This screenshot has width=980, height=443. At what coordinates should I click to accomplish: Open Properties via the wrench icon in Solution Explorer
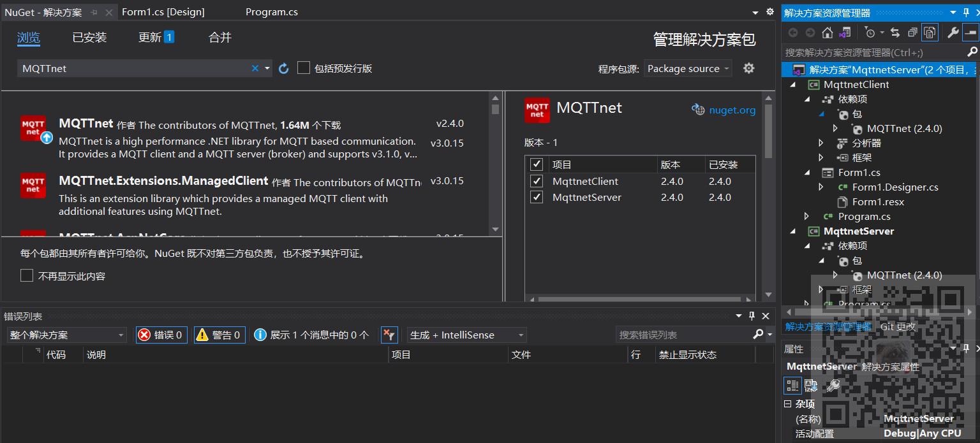point(953,33)
